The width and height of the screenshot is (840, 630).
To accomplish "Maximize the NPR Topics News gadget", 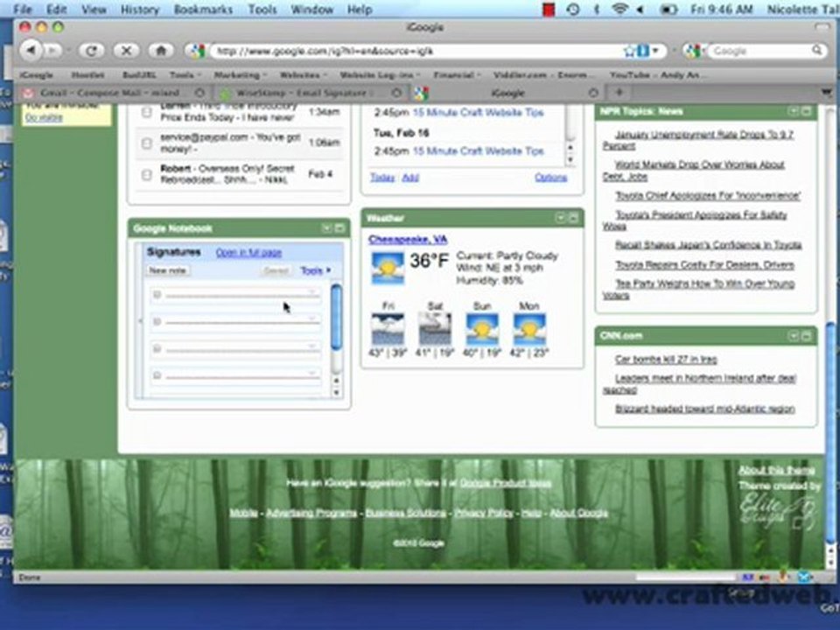I will coord(806,111).
